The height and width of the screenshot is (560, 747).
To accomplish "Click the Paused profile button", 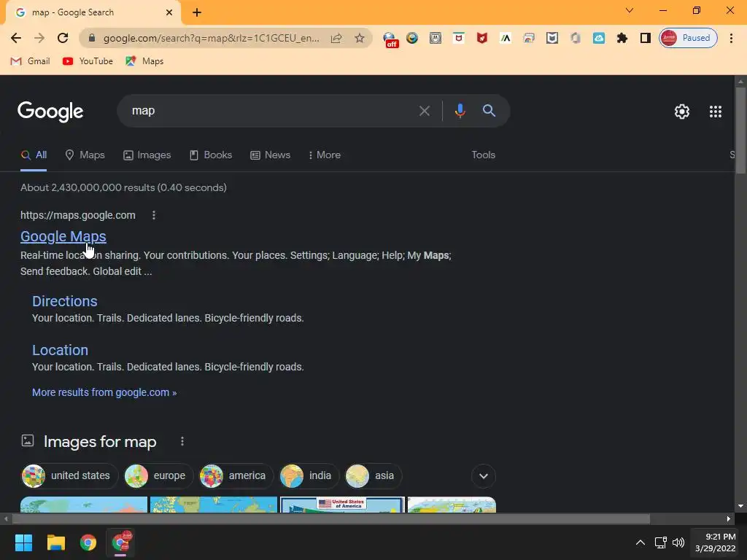I will coord(688,38).
